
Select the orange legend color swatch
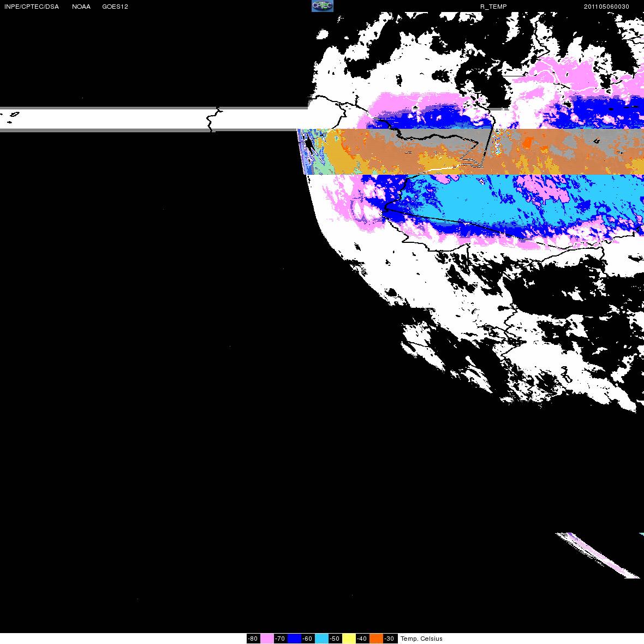(376, 638)
